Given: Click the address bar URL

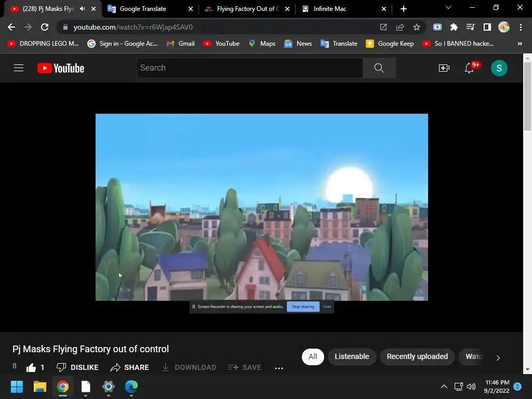Looking at the screenshot, I should pyautogui.click(x=133, y=27).
